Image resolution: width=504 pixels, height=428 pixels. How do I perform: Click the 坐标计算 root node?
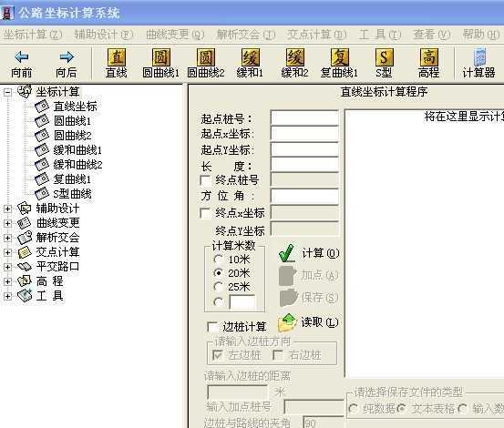[57, 92]
